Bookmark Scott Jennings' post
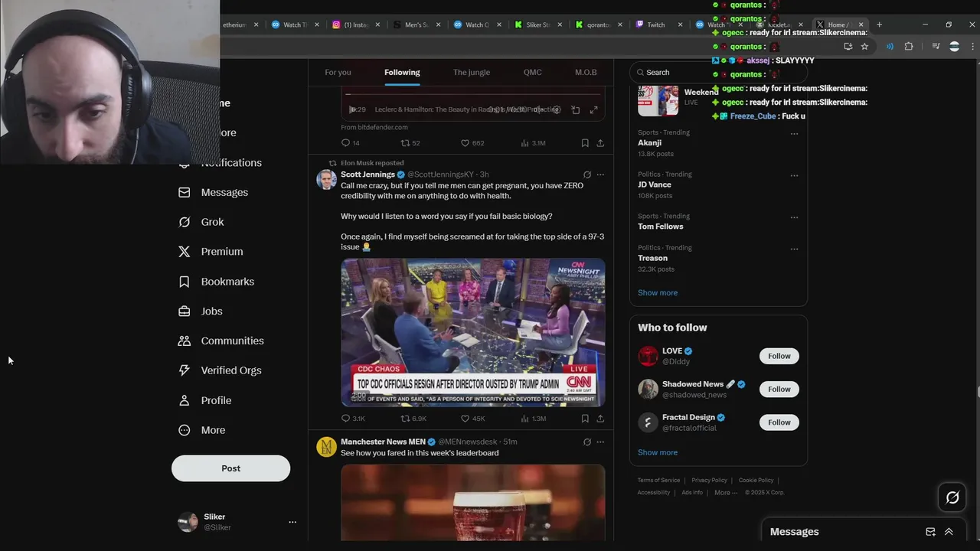Viewport: 980px width, 551px height. point(585,419)
